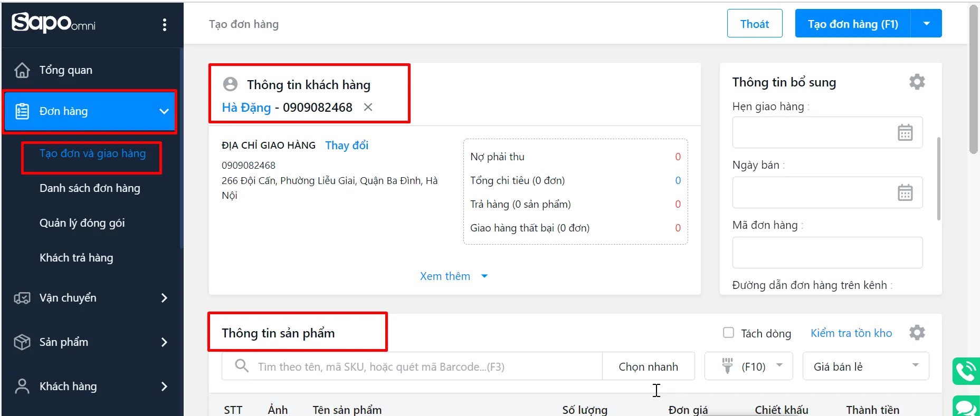Open Tổng quan in sidebar
This screenshot has width=980, height=416.
(x=65, y=70)
